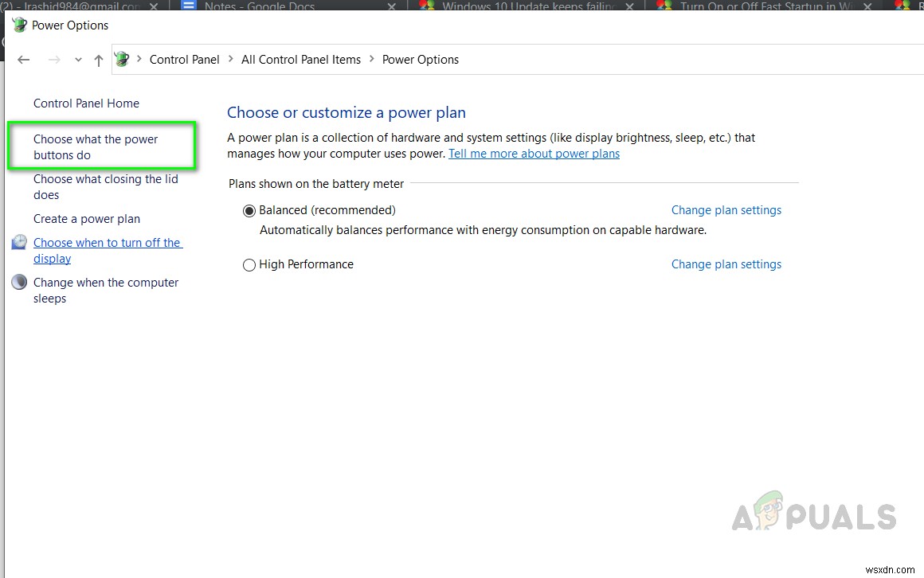Expand the chevron after All Control Panel Items

point(372,59)
